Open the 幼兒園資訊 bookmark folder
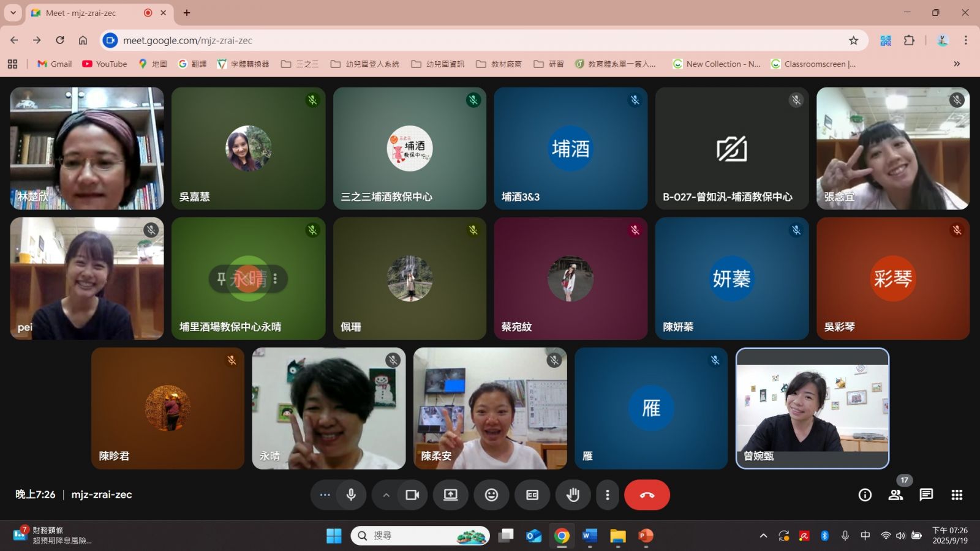980x551 pixels. point(438,64)
